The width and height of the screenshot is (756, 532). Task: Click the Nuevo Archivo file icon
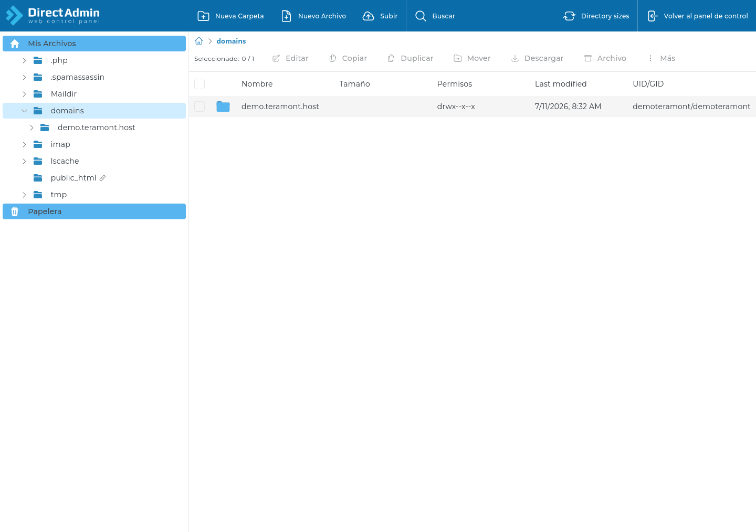click(x=286, y=16)
